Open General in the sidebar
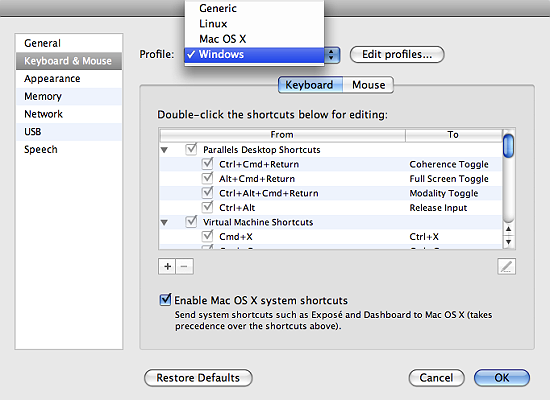Viewport: 550px width, 400px height. click(x=69, y=43)
